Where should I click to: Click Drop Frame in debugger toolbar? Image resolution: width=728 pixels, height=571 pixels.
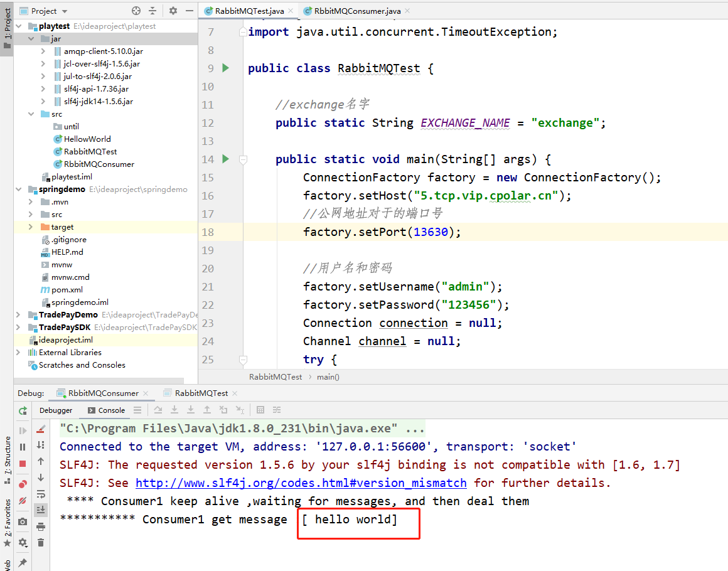223,410
